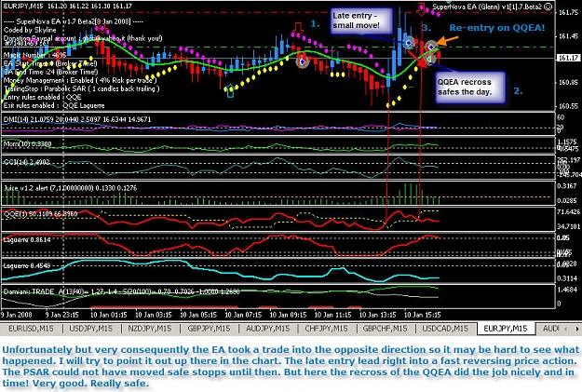
Task: Click the 160.85 price scale value
Action: [x=568, y=83]
